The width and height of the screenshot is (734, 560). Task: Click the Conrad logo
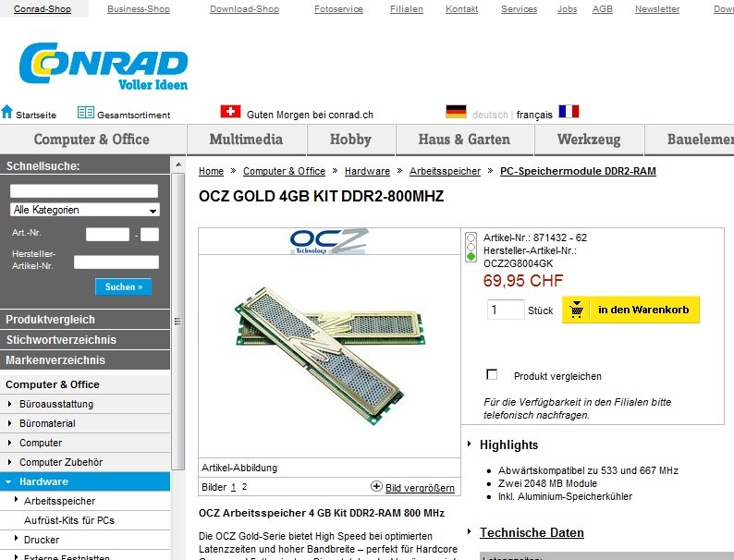click(x=104, y=67)
